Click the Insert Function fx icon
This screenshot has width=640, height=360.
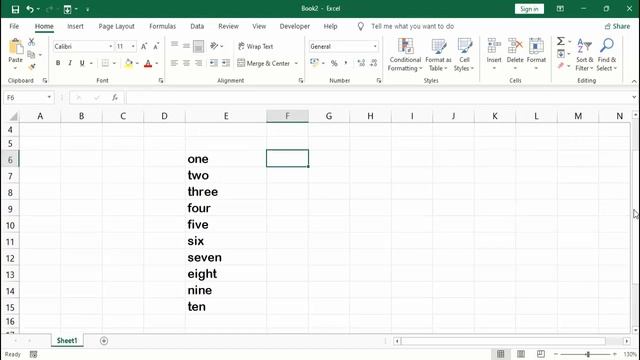pos(115,98)
